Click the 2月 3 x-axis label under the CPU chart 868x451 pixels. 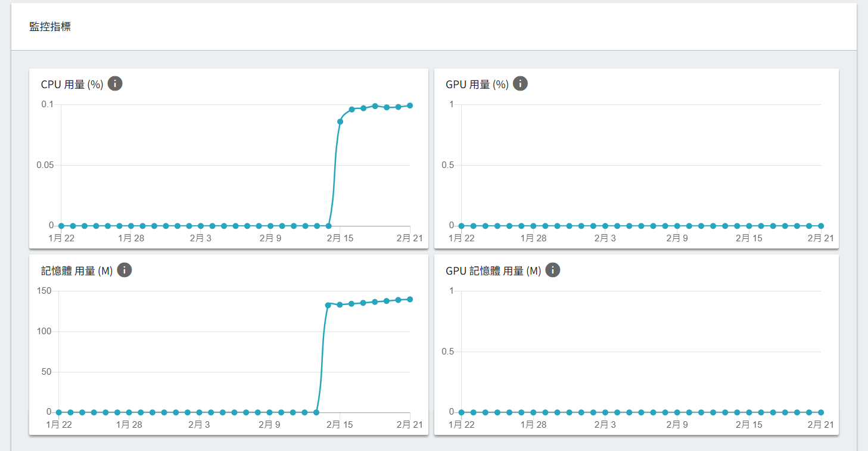coord(201,238)
